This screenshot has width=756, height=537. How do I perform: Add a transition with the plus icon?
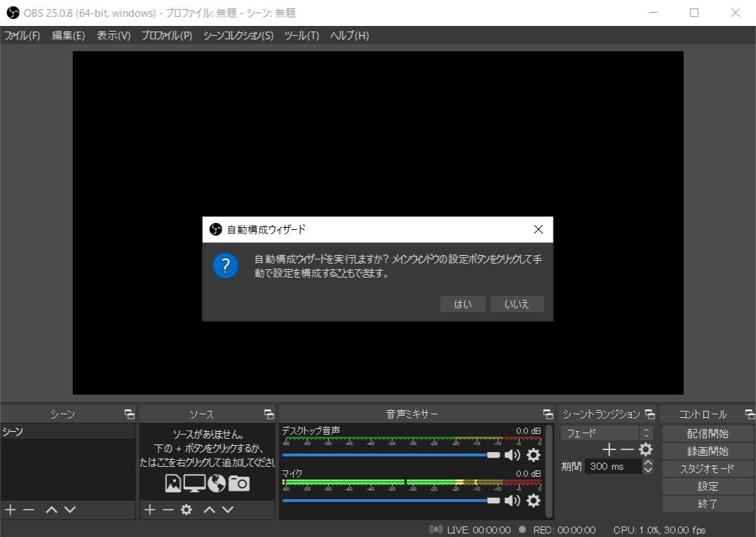click(x=609, y=449)
